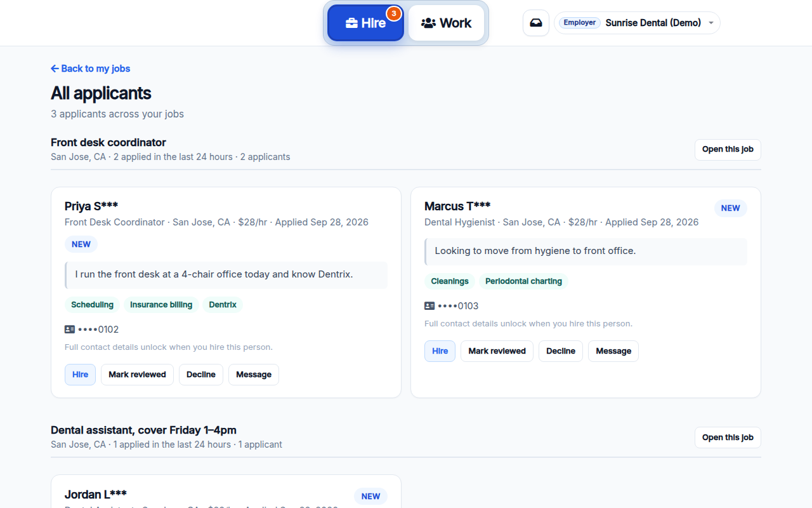This screenshot has height=508, width=812.
Task: Click the Scheduling skill tag
Action: (92, 305)
